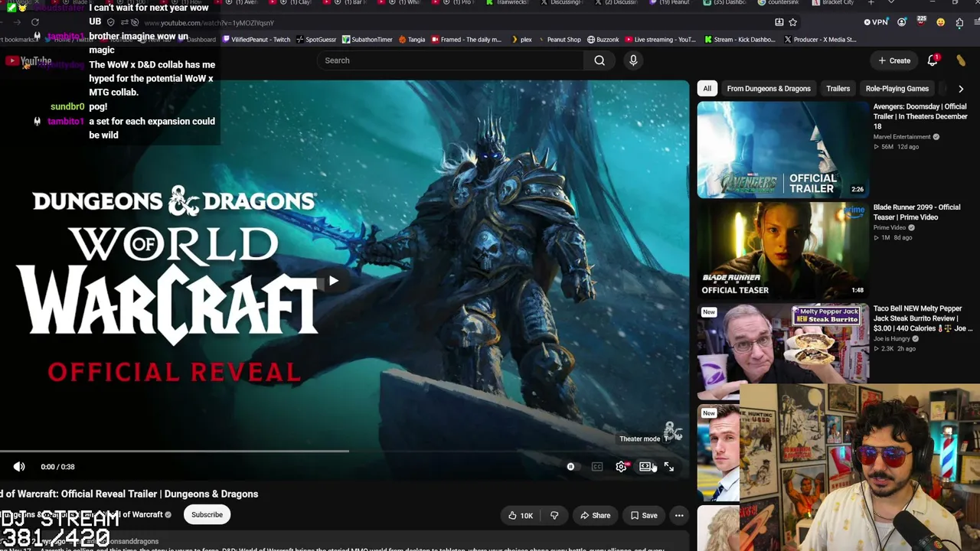Open the Framed - The daily bookmark
This screenshot has width=980, height=551.
pos(467,40)
